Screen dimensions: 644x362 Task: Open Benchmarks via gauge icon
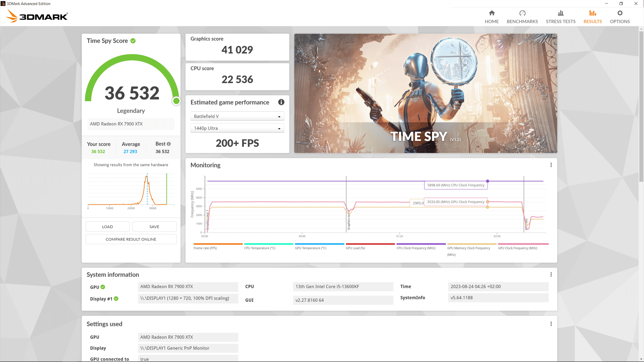click(522, 13)
